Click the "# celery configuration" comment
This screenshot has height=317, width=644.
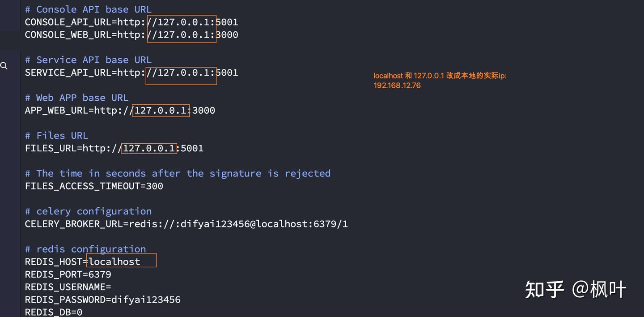click(88, 211)
